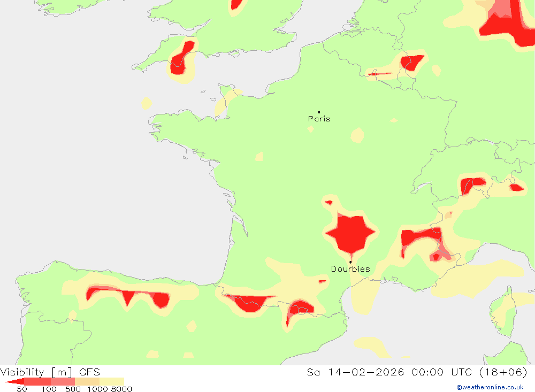Click the pale yellow 1000–8000 legend swatch
Viewport: 535px width, 392px height.
pyautogui.click(x=112, y=381)
